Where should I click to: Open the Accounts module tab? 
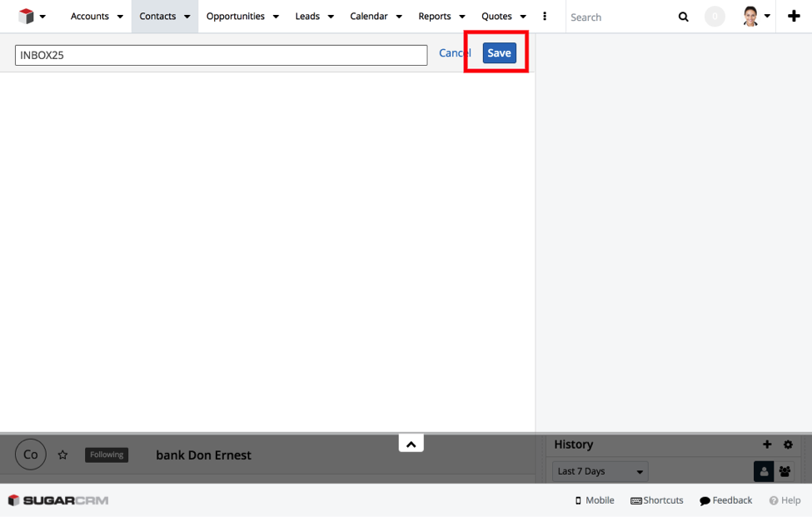tap(90, 16)
